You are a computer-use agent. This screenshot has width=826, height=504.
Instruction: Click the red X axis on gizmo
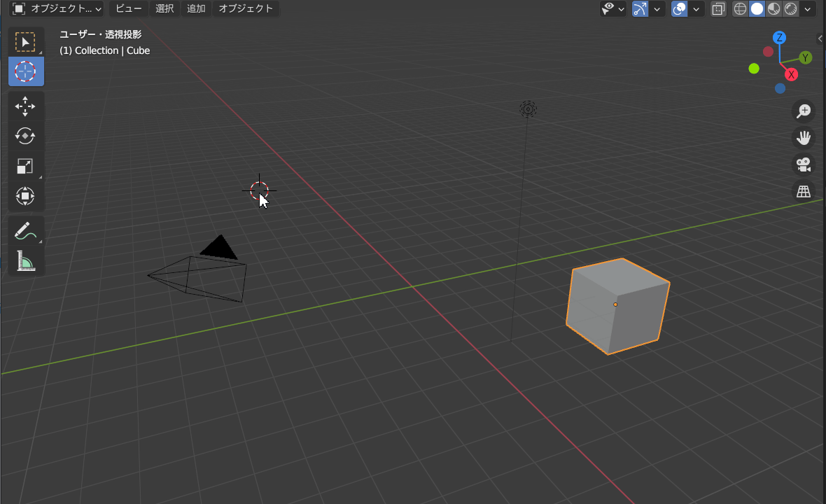pyautogui.click(x=791, y=75)
